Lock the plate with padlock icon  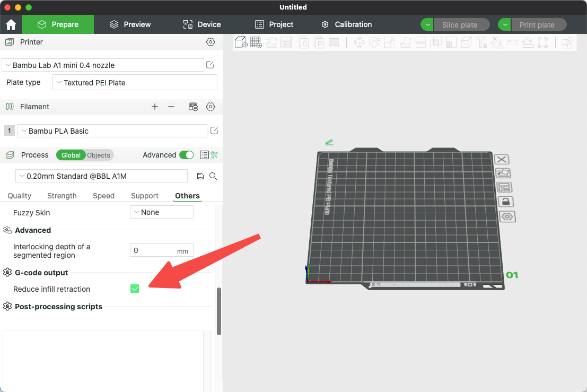(x=506, y=202)
